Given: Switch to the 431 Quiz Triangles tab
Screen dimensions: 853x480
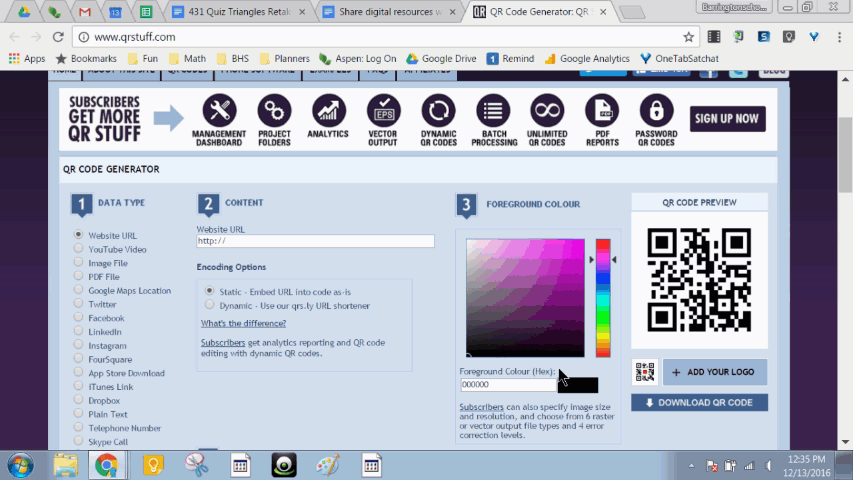Looking at the screenshot, I should click(x=239, y=11).
